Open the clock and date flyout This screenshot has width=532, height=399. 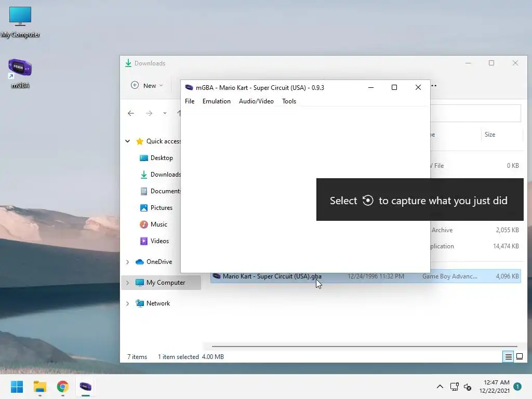coord(495,387)
